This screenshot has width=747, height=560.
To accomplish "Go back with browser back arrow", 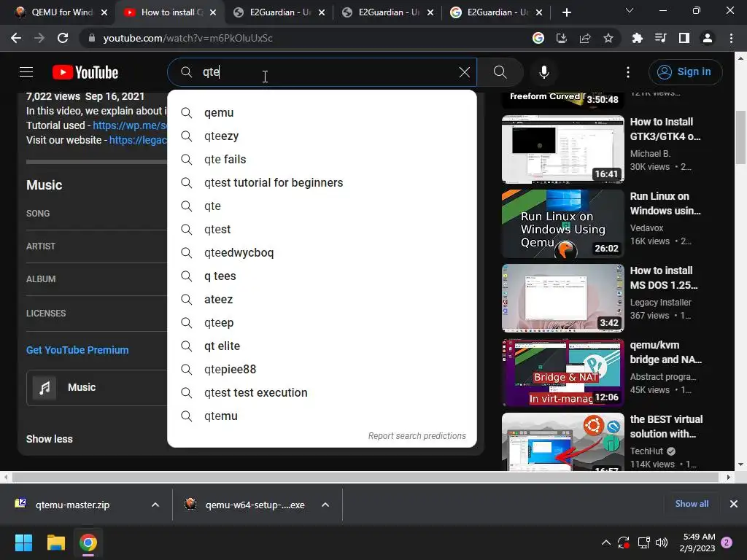I will click(x=16, y=38).
